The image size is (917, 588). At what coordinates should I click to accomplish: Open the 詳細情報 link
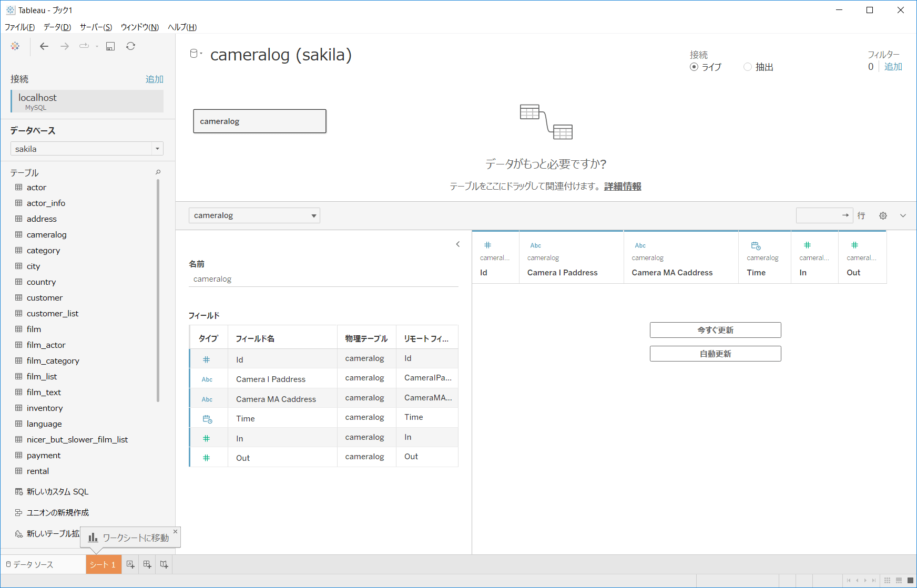[x=623, y=187]
